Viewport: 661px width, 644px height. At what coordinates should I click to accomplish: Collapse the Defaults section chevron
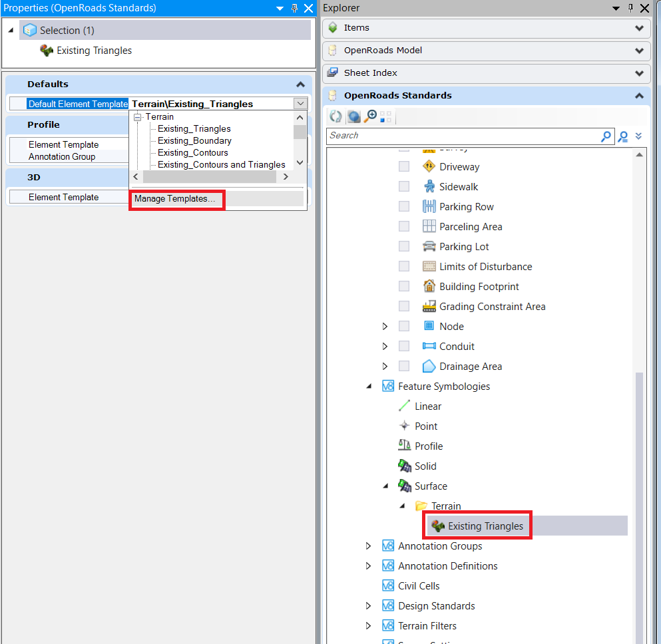click(x=300, y=84)
